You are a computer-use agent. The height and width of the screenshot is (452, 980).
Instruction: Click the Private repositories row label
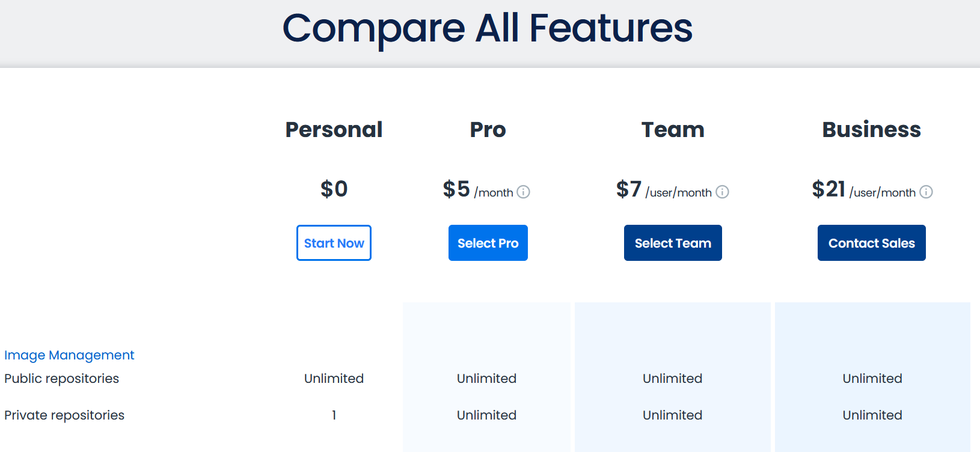pyautogui.click(x=64, y=415)
